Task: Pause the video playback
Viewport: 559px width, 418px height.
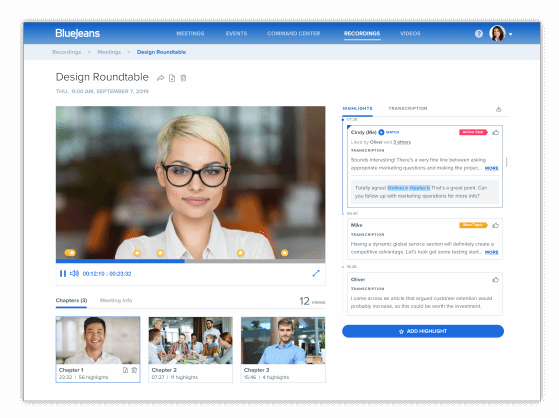Action: [x=63, y=274]
